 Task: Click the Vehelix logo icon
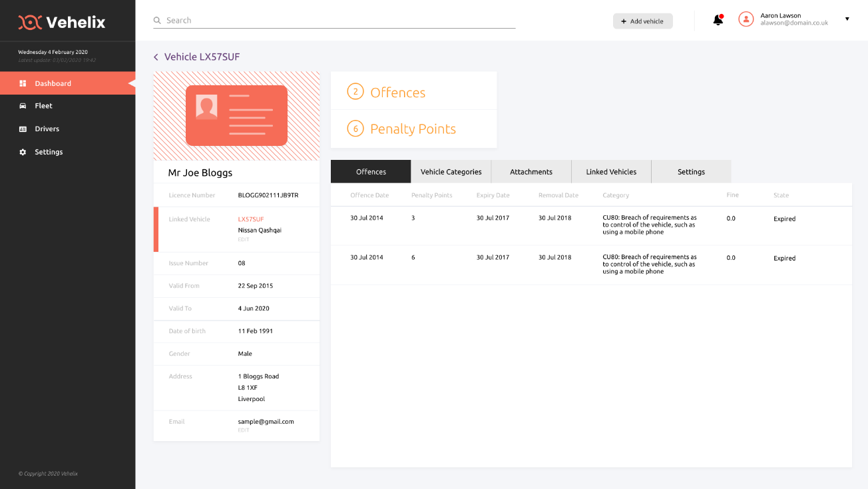[x=30, y=23]
